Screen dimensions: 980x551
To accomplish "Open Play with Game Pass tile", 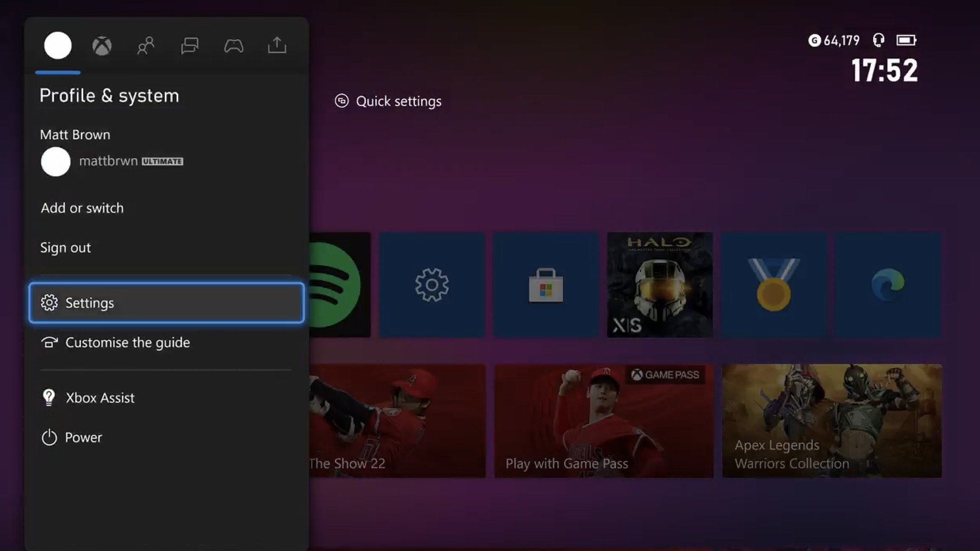I will (x=603, y=421).
